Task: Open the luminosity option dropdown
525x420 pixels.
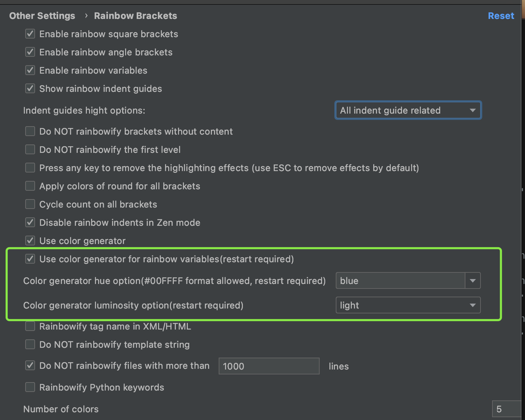Action: pos(408,305)
